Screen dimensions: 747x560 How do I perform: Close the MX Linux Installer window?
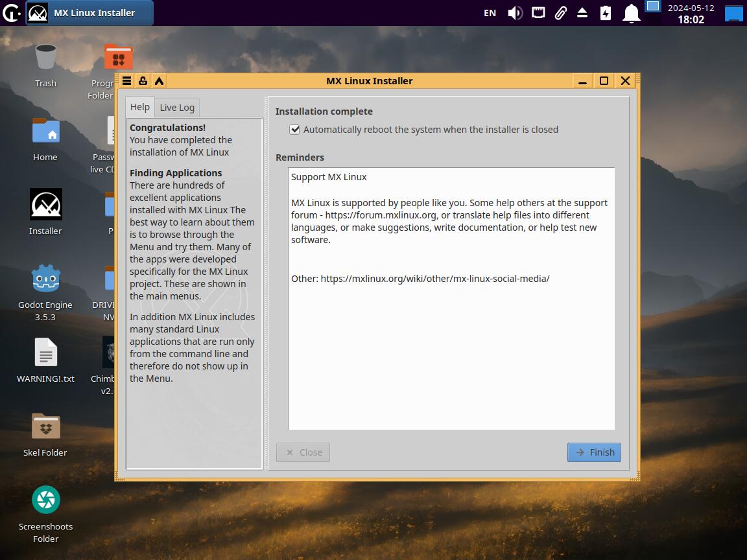(x=626, y=81)
